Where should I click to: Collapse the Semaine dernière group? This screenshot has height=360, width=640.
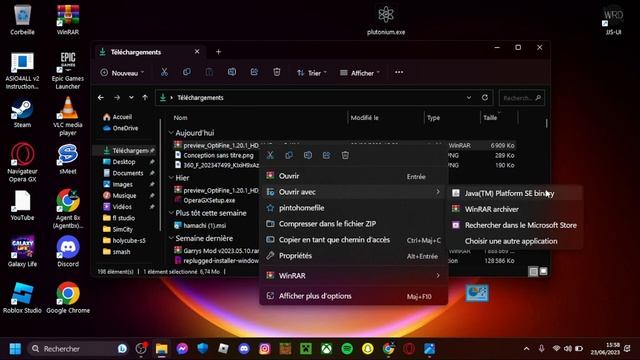(x=171, y=238)
